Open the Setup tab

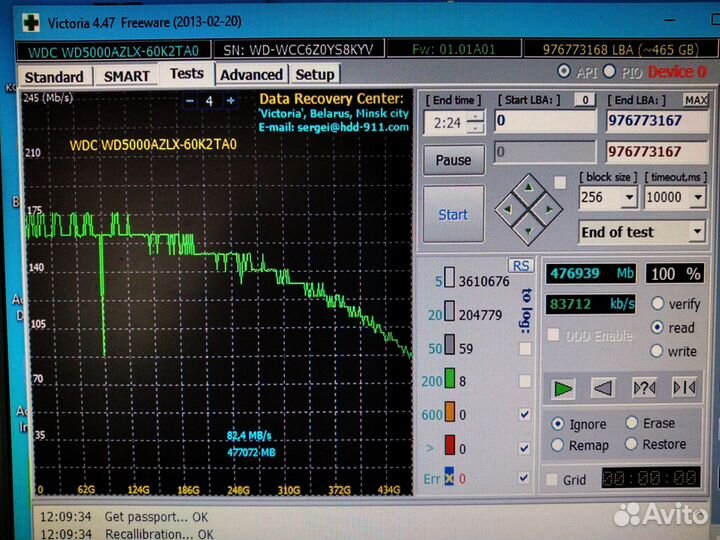click(315, 74)
